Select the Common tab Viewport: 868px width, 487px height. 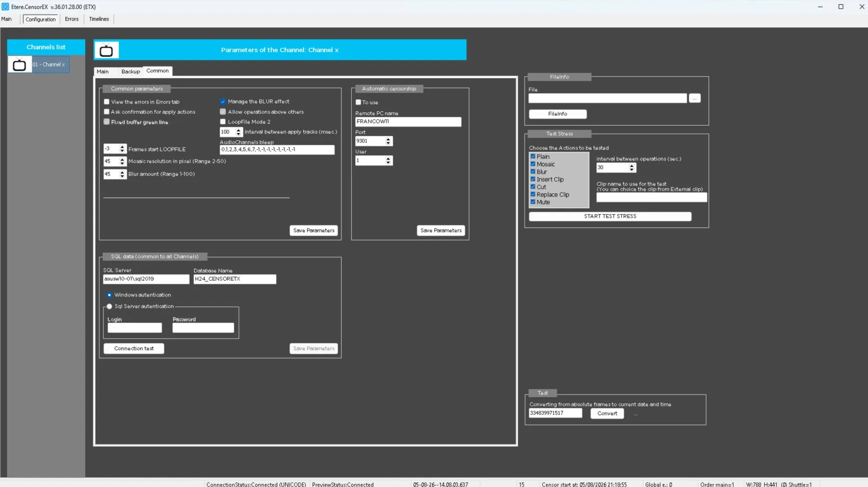tap(157, 71)
